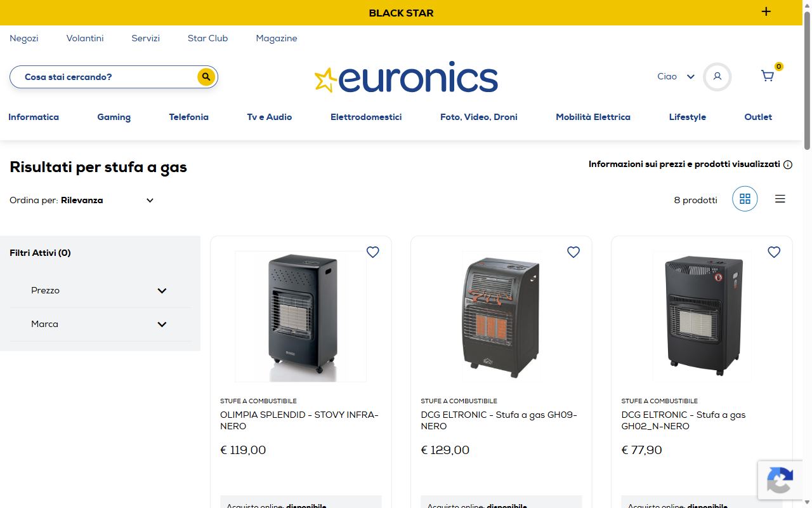Open the shopping cart
Image resolution: width=812 pixels, height=508 pixels.
pyautogui.click(x=768, y=76)
